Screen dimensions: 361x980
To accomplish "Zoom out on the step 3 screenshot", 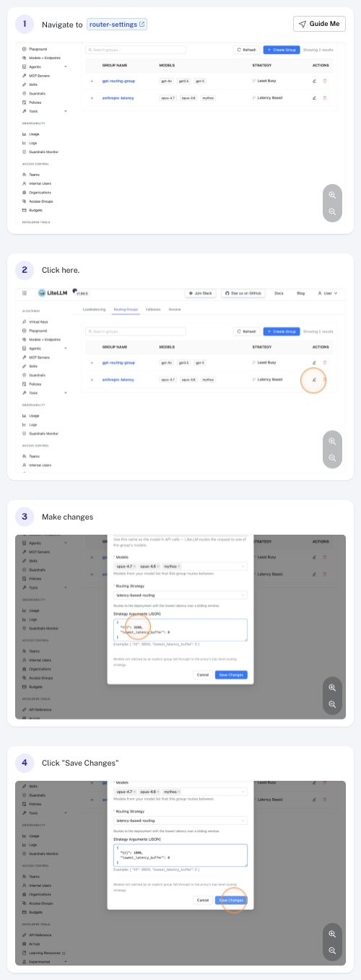I will (332, 704).
